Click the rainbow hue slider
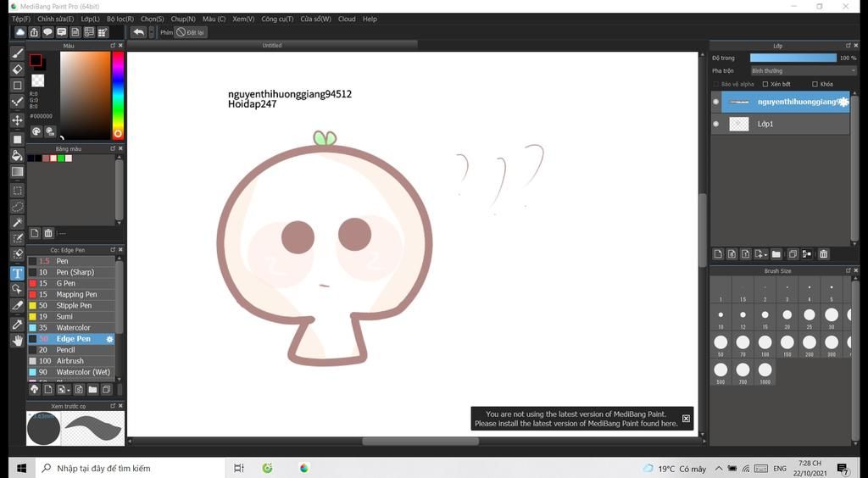 [118, 95]
